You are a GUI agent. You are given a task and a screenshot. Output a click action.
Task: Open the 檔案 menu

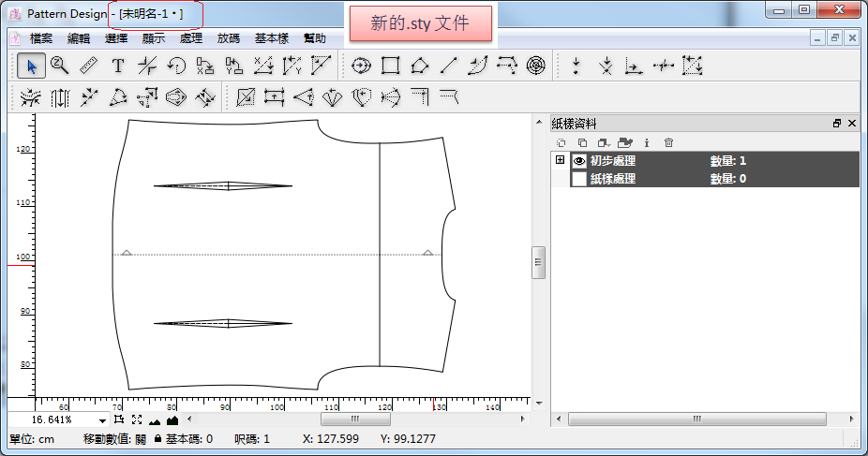pyautogui.click(x=41, y=38)
